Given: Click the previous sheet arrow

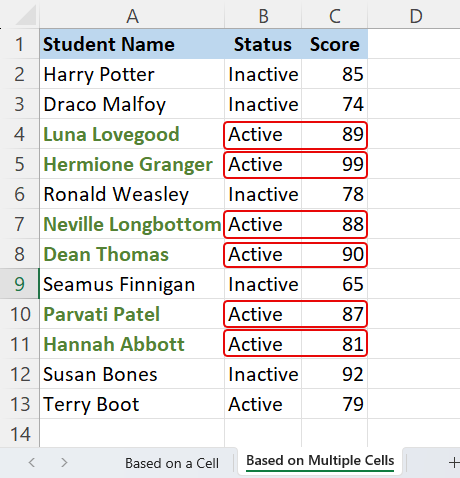Looking at the screenshot, I should click(32, 462).
